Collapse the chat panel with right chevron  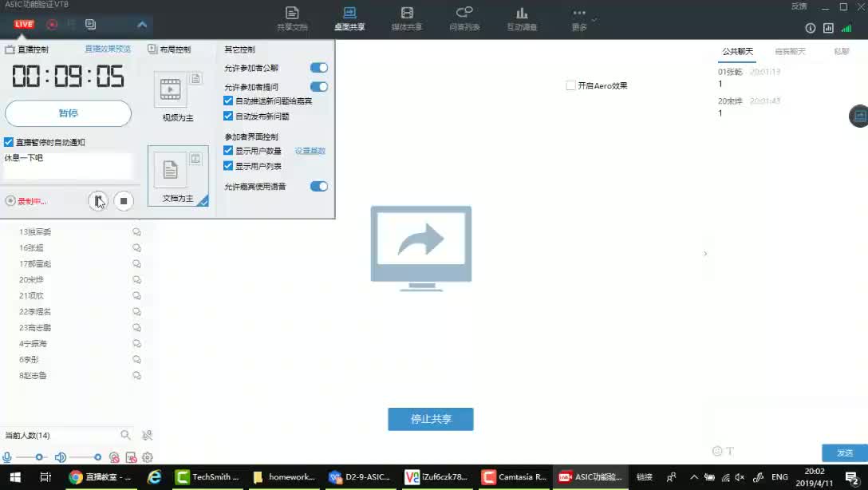tap(705, 254)
